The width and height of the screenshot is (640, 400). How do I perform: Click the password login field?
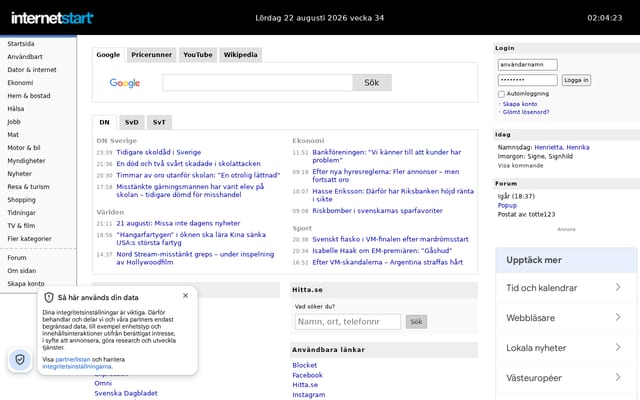527,80
